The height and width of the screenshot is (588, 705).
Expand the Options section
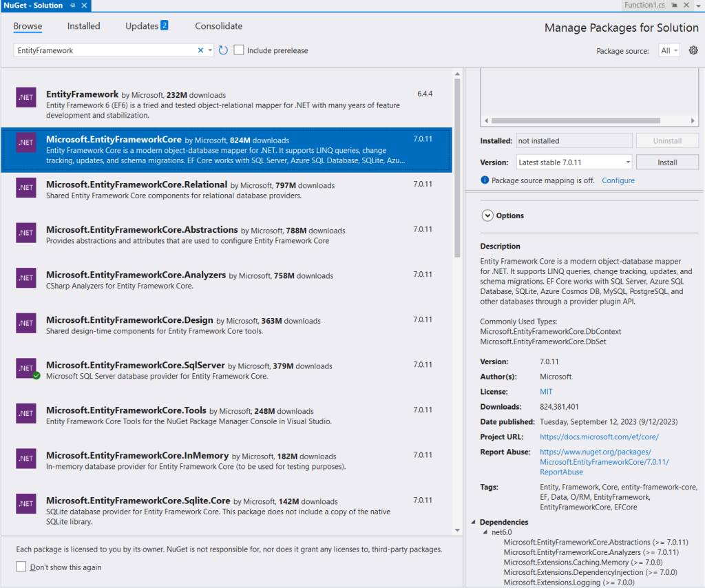[x=487, y=216]
